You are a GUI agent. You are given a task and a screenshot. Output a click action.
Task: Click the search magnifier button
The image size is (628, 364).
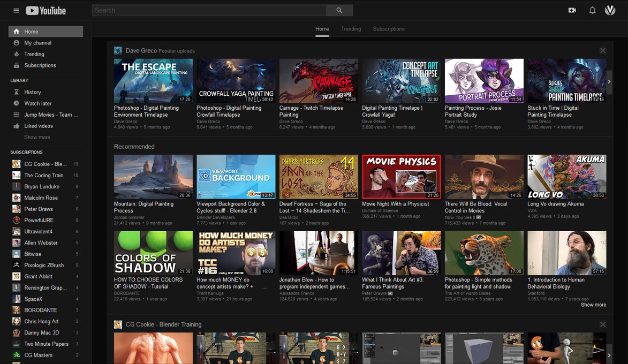tap(339, 10)
